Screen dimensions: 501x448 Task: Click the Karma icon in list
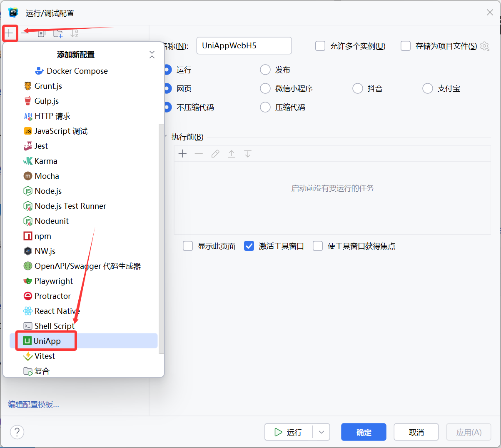pos(28,161)
